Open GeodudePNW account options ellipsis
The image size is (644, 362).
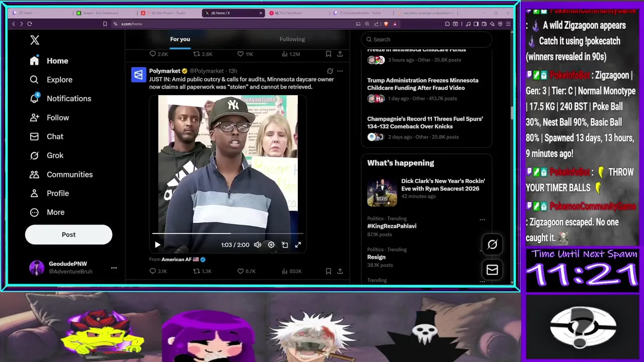tap(114, 267)
